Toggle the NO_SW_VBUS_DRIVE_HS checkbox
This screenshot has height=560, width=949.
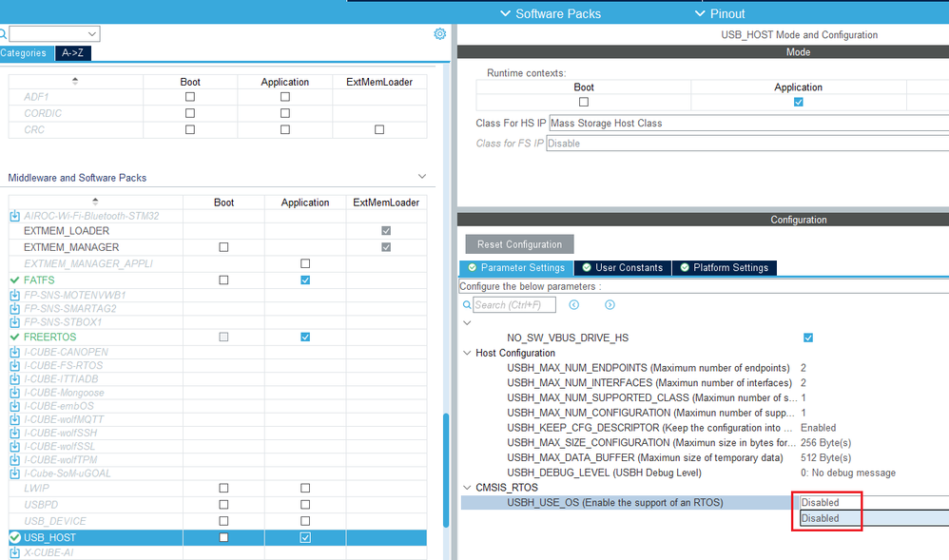click(x=808, y=338)
